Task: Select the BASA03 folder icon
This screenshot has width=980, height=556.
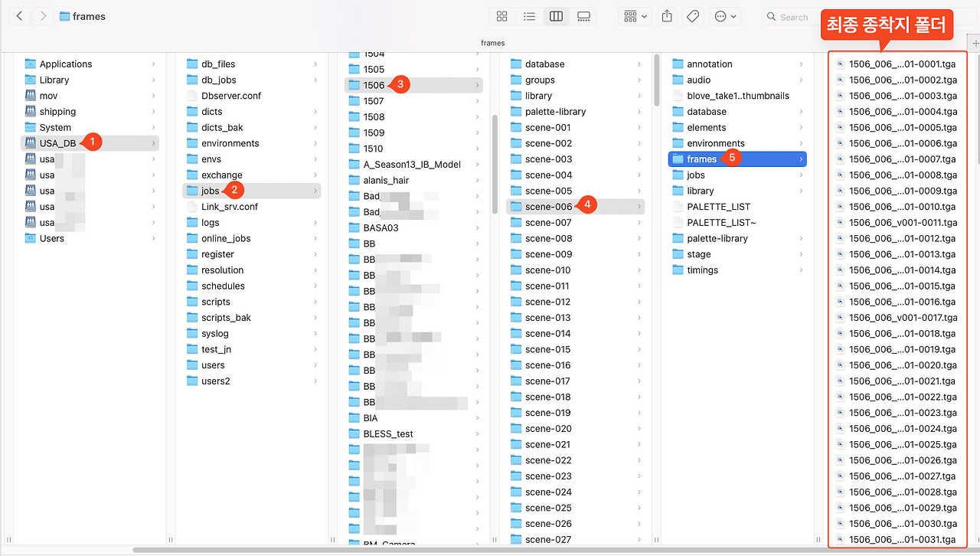Action: point(354,228)
